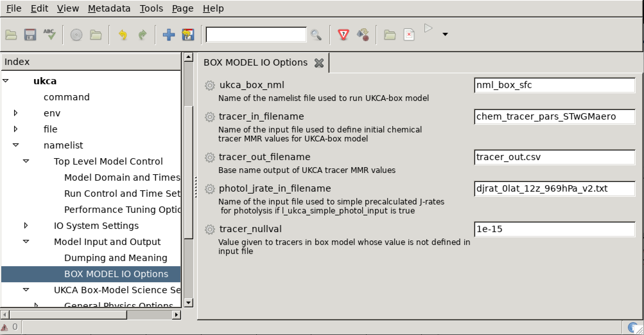Click the Index column header

coord(91,62)
